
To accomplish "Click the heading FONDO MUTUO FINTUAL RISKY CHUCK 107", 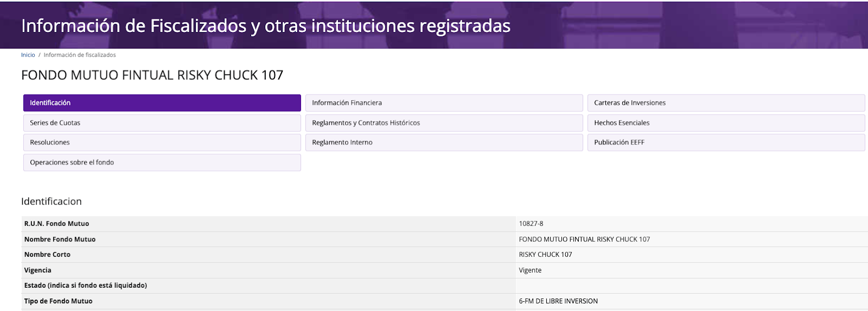I will [x=152, y=75].
